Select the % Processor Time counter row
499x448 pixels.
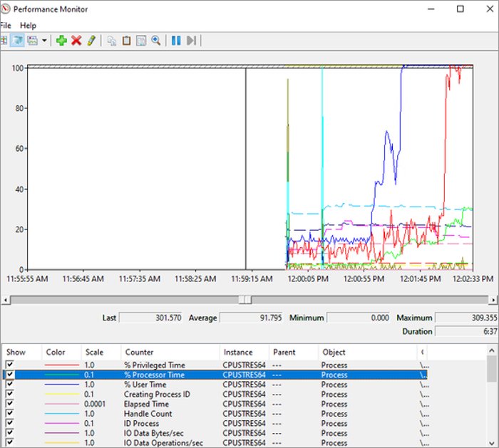click(x=215, y=375)
